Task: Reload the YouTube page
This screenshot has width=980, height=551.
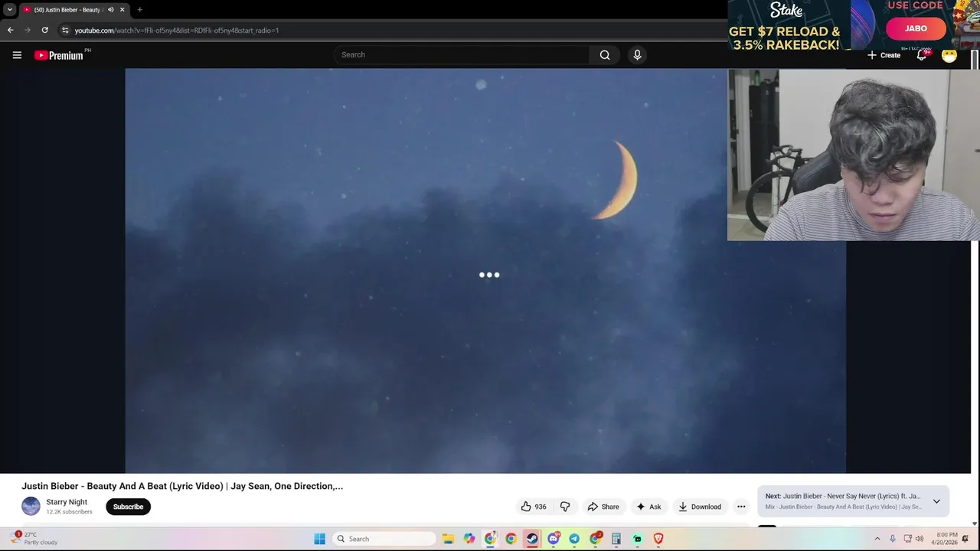Action: 44,30
